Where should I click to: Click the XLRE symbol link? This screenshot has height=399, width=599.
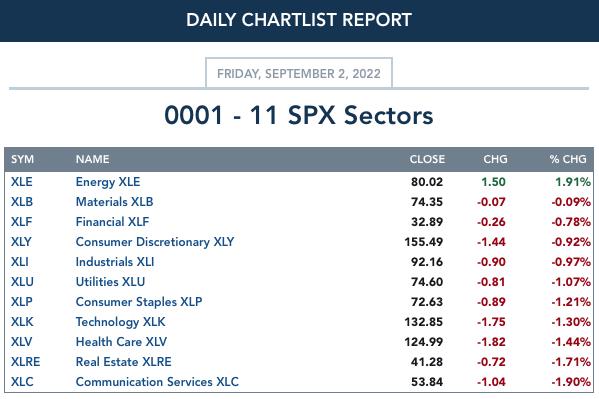point(25,362)
